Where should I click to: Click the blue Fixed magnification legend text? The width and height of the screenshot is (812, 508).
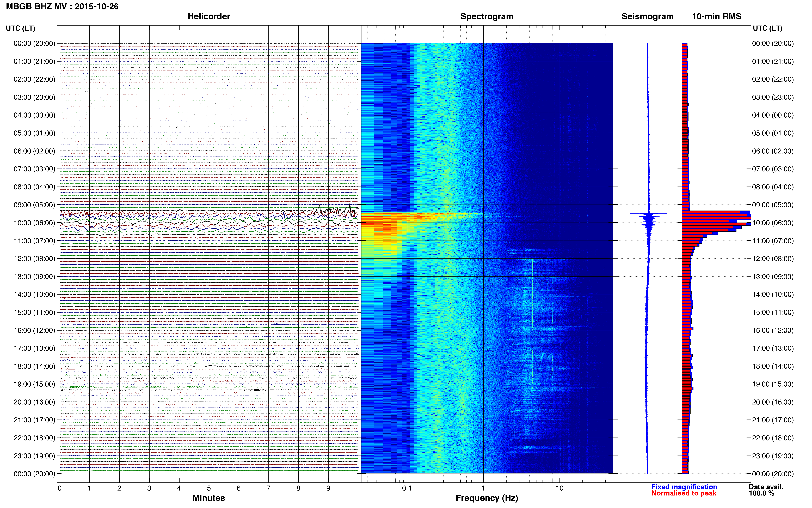tap(684, 487)
